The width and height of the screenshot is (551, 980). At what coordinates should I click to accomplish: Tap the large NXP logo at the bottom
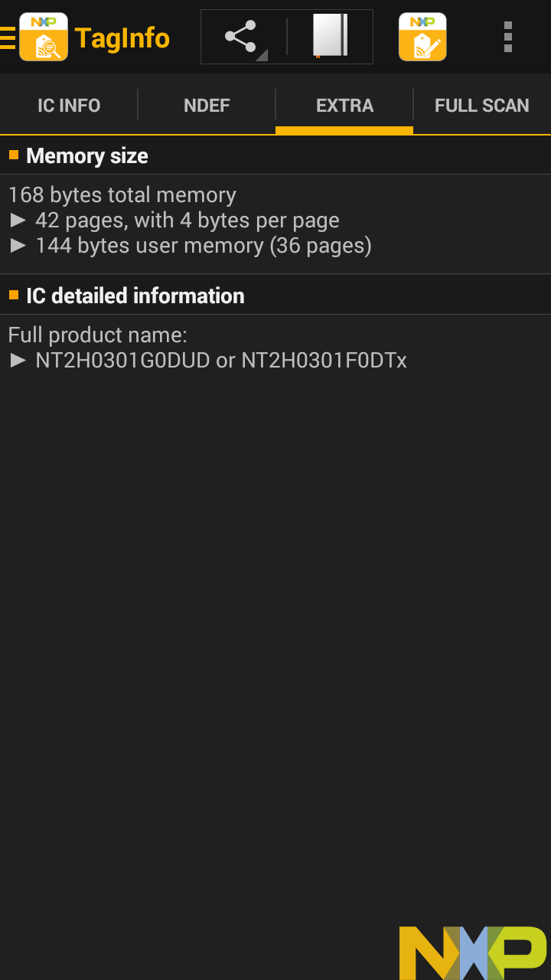tap(472, 952)
